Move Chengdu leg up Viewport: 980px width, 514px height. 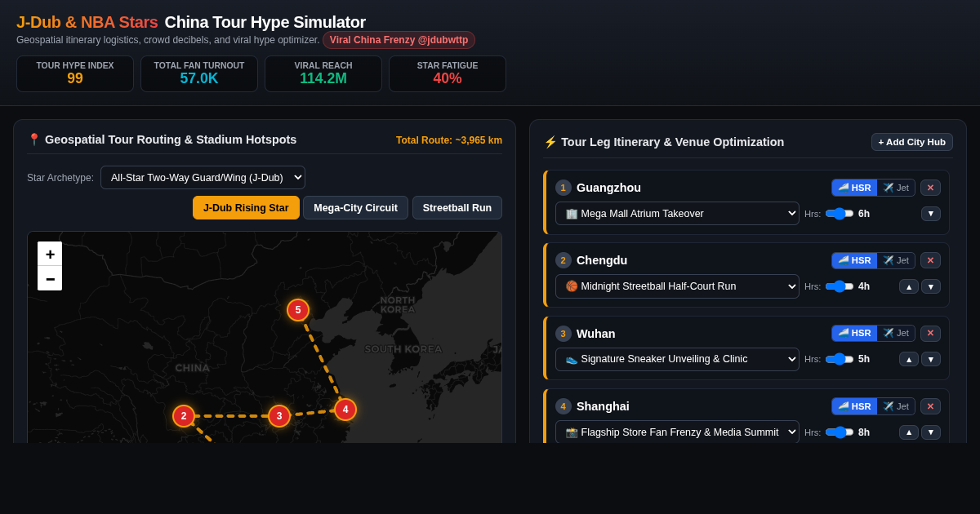pyautogui.click(x=909, y=286)
